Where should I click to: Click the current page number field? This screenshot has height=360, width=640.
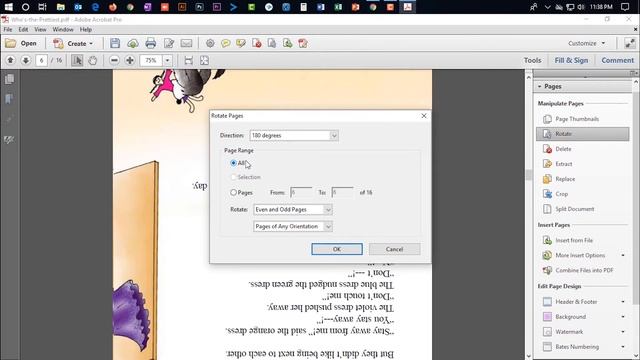(41, 60)
